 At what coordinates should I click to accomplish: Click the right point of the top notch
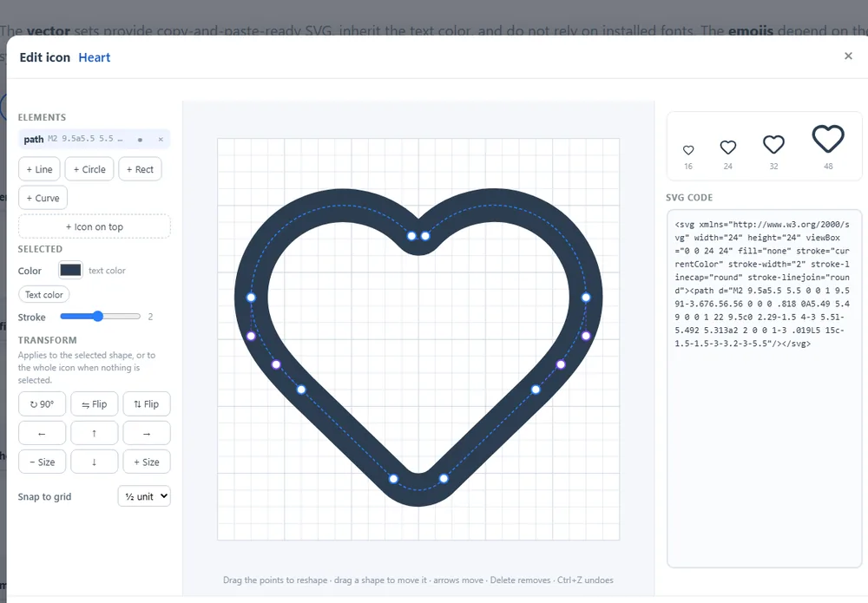[425, 236]
